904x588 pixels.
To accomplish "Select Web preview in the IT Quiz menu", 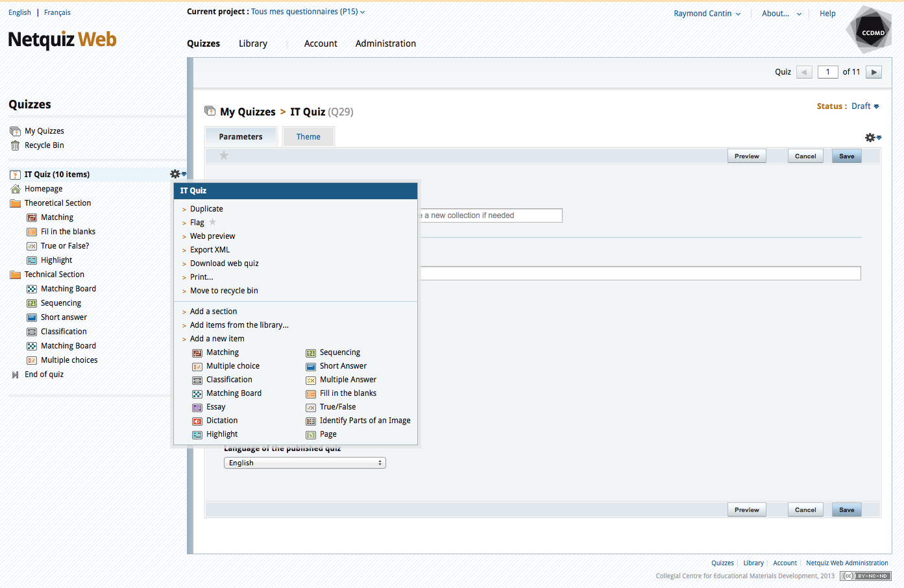I will pos(213,236).
